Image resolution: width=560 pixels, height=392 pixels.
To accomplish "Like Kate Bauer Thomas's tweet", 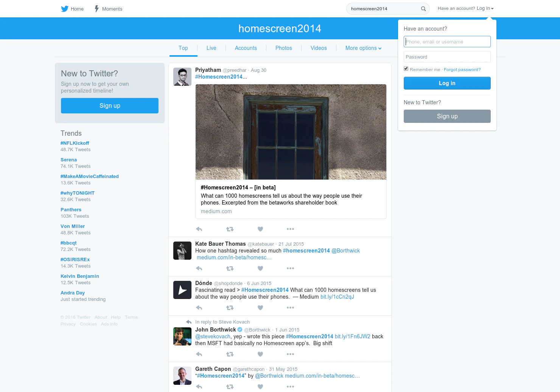I will (260, 268).
